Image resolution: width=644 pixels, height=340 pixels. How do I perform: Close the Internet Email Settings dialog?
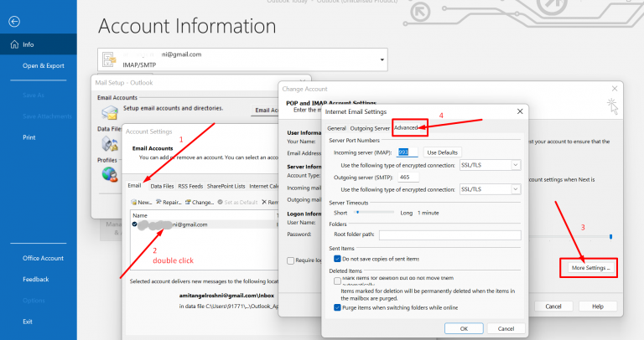(x=520, y=111)
